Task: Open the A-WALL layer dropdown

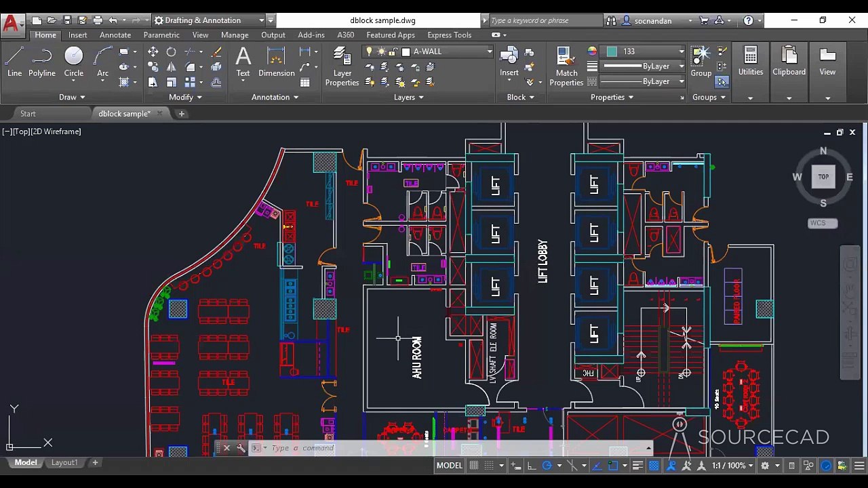Action: coord(489,52)
